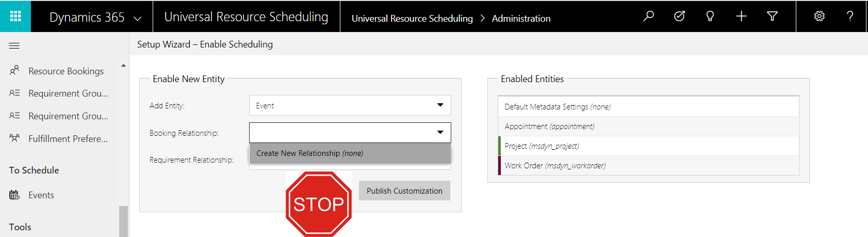Open the task flow checkmark icon

click(x=679, y=17)
